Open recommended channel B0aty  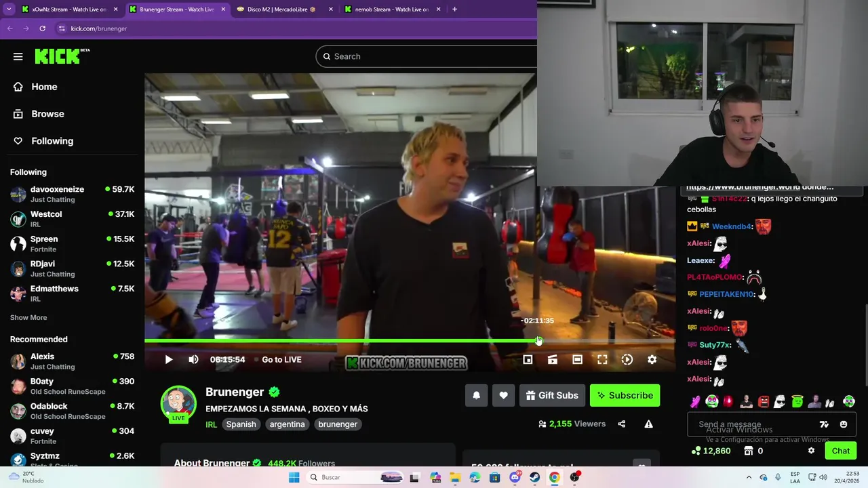click(72, 386)
